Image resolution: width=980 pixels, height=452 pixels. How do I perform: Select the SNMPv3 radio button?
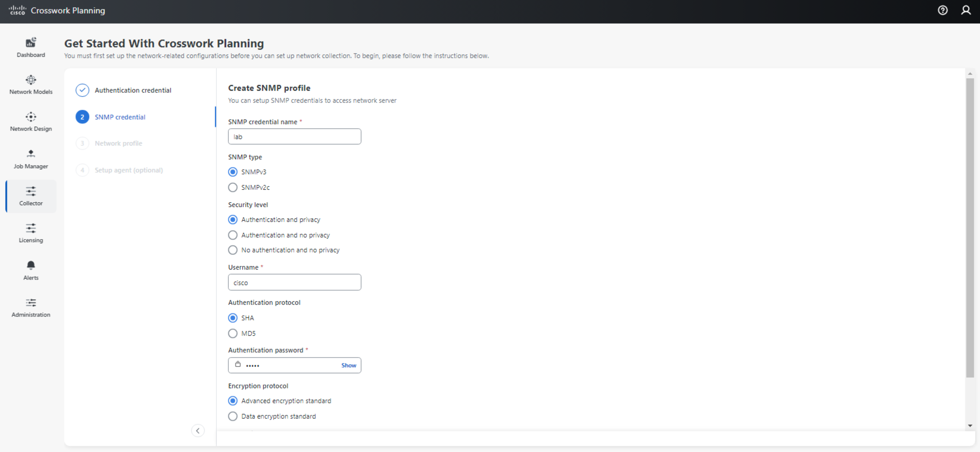pos(232,172)
